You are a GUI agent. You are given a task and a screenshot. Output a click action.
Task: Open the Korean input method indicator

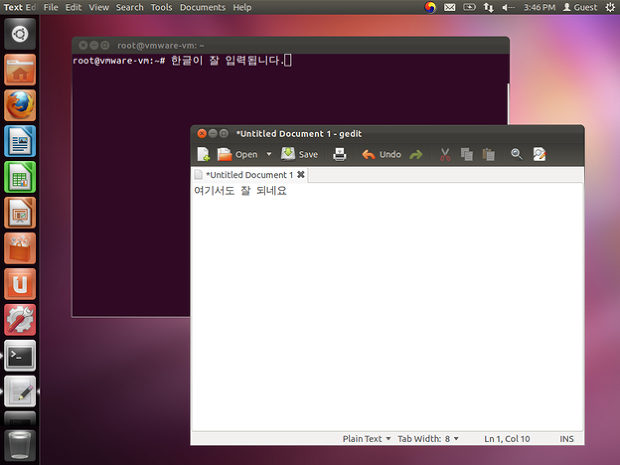click(430, 7)
